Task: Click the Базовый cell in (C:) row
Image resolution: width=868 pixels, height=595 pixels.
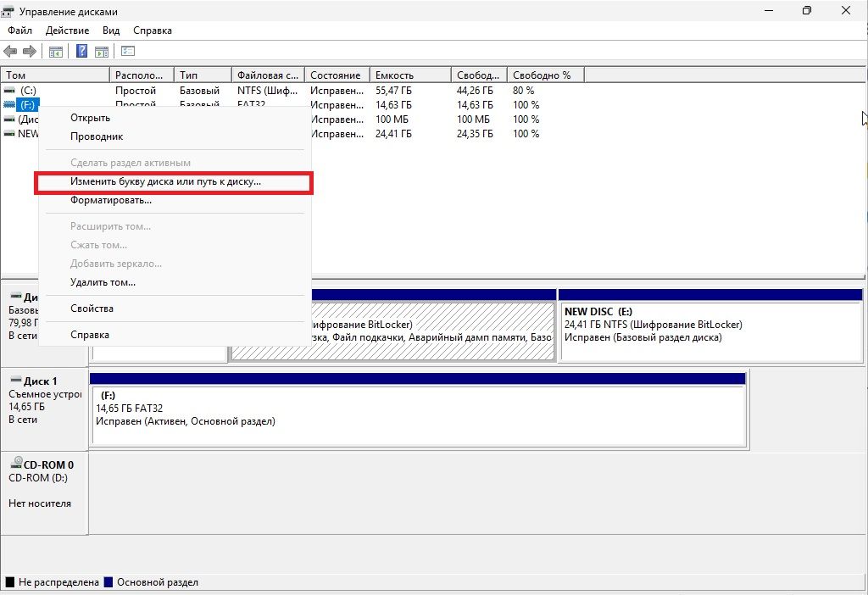Action: pos(200,90)
